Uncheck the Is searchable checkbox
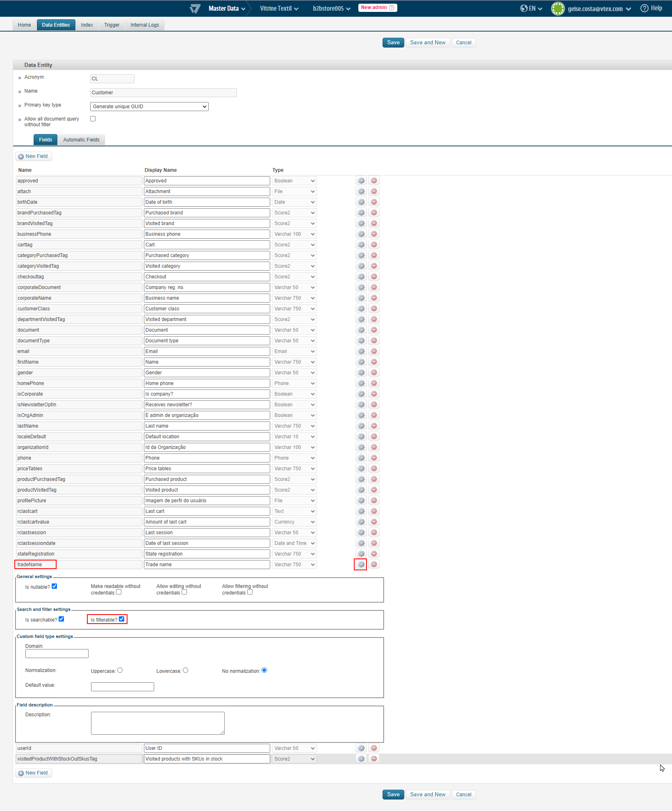Screen dimensions: 672x811 62,619
